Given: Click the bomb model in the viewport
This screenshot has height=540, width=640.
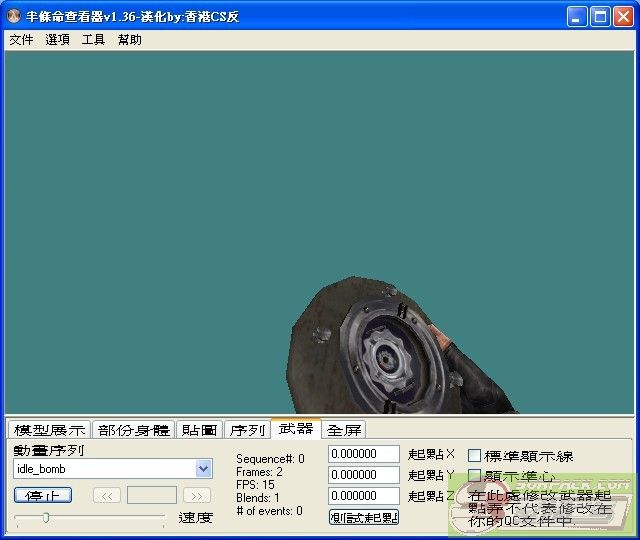Looking at the screenshot, I should [380, 351].
